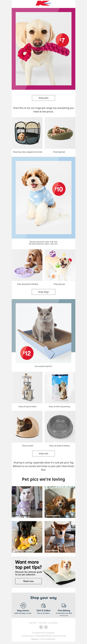Open the Easy returns bag icon
This screenshot has height=644, width=87.
point(23,605)
